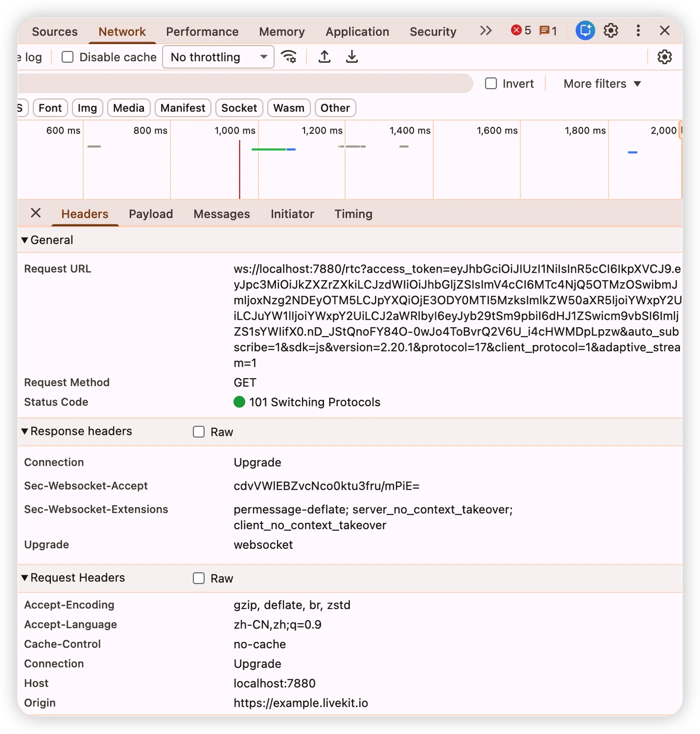Switch to the Performance tab
This screenshot has height=734, width=700.
[202, 32]
